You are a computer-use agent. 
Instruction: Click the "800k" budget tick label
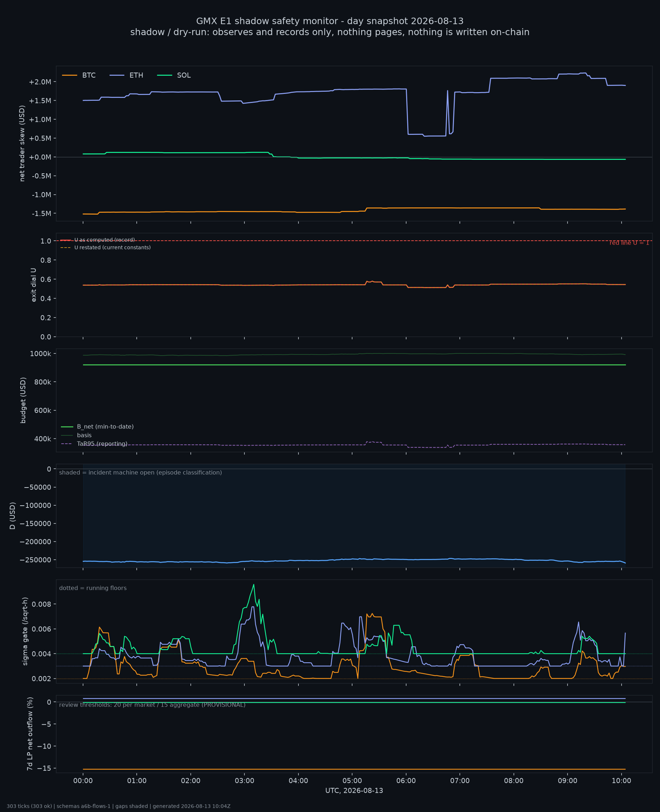point(42,382)
